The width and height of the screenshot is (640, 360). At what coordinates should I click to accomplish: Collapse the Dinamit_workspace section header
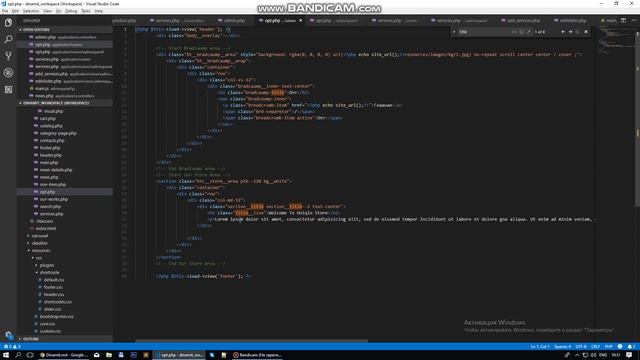[64, 103]
